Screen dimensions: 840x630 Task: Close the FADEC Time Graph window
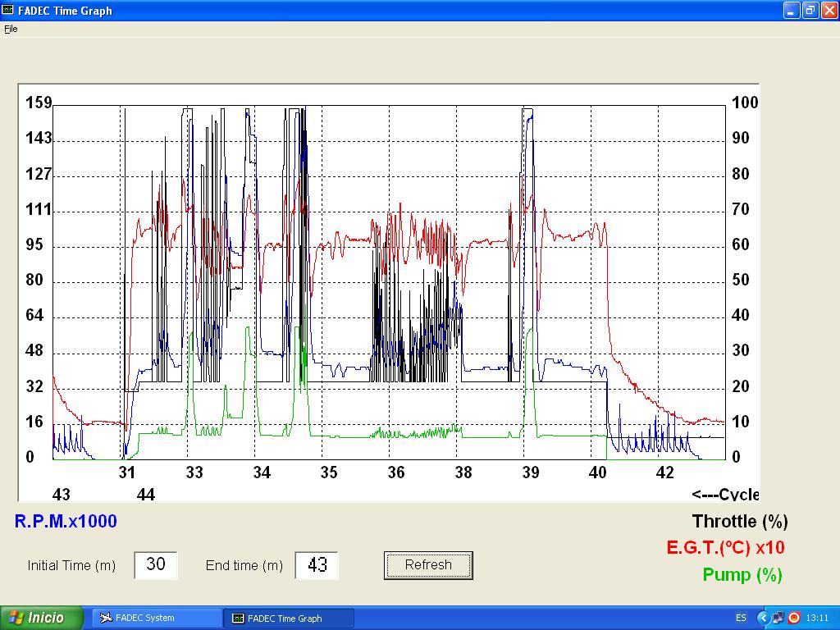point(829,11)
